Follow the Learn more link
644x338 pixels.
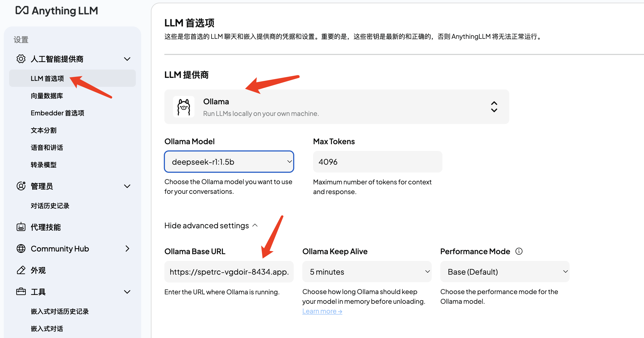tap(322, 311)
